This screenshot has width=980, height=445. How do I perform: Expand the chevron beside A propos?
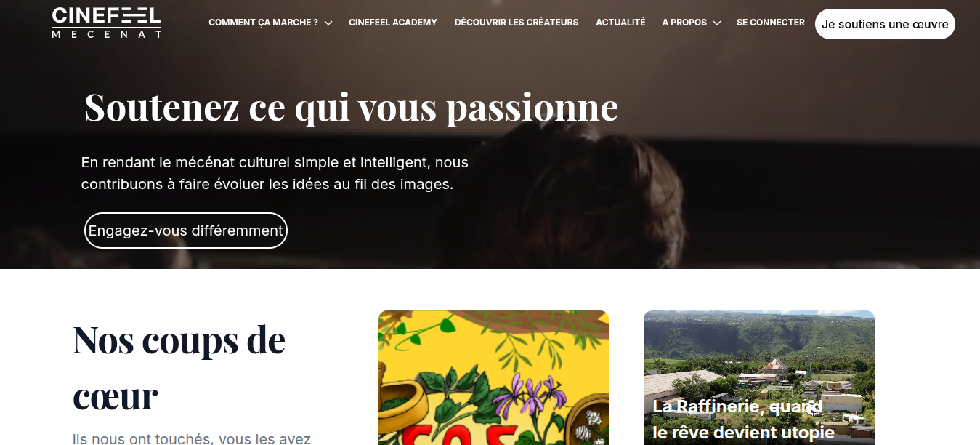717,23
